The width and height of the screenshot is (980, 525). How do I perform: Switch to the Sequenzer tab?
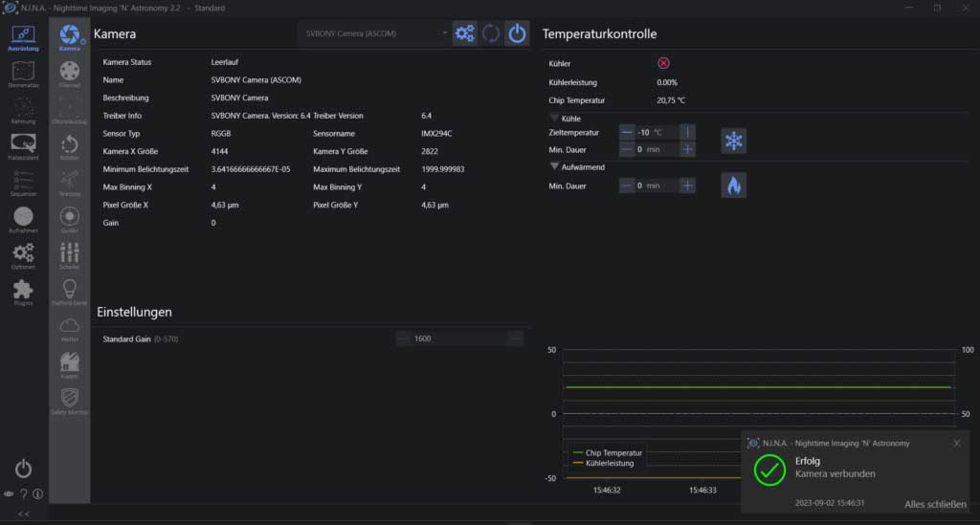pyautogui.click(x=23, y=182)
